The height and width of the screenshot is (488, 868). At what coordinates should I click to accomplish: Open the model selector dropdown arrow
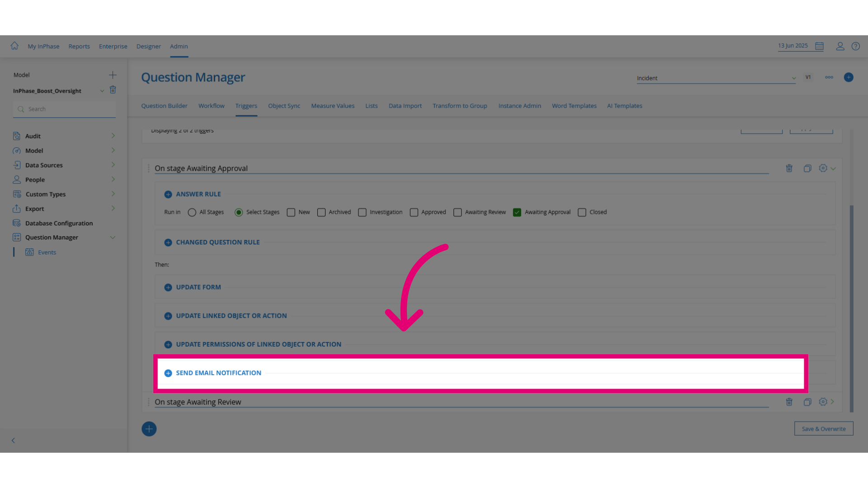click(x=102, y=91)
